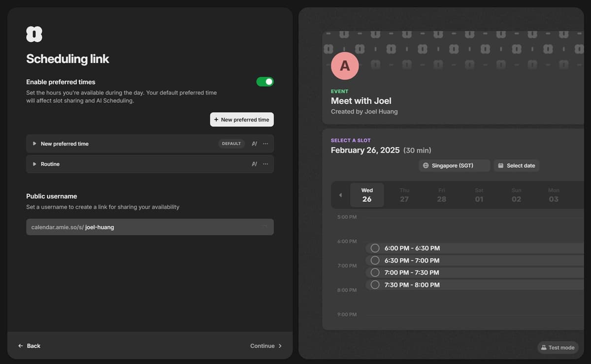Click the Amie logo icon
This screenshot has height=364, width=591.
34,34
